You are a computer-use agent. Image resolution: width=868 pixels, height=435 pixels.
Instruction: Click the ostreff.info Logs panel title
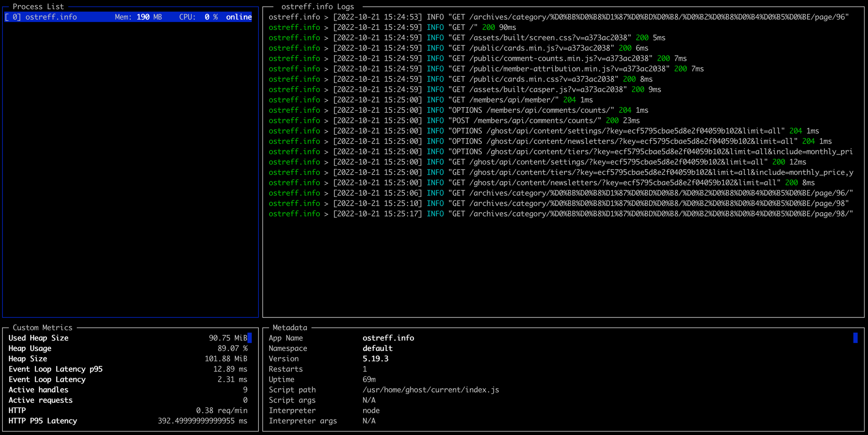318,7
